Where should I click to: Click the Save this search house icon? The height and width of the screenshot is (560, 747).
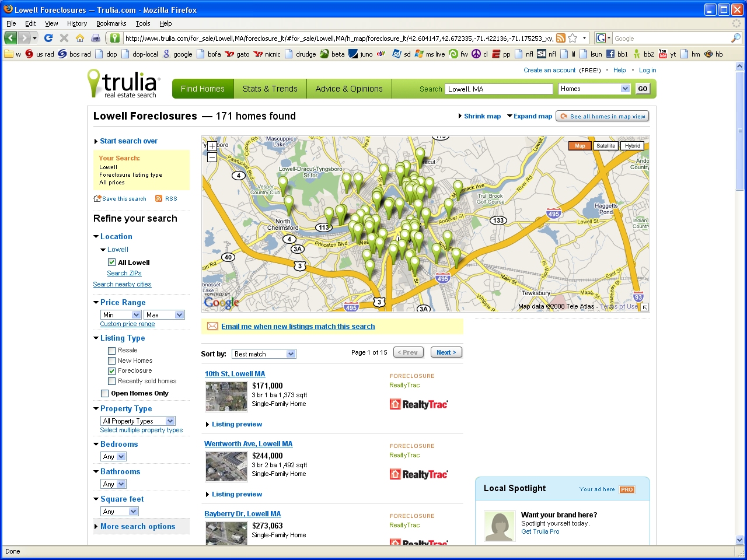tap(97, 198)
